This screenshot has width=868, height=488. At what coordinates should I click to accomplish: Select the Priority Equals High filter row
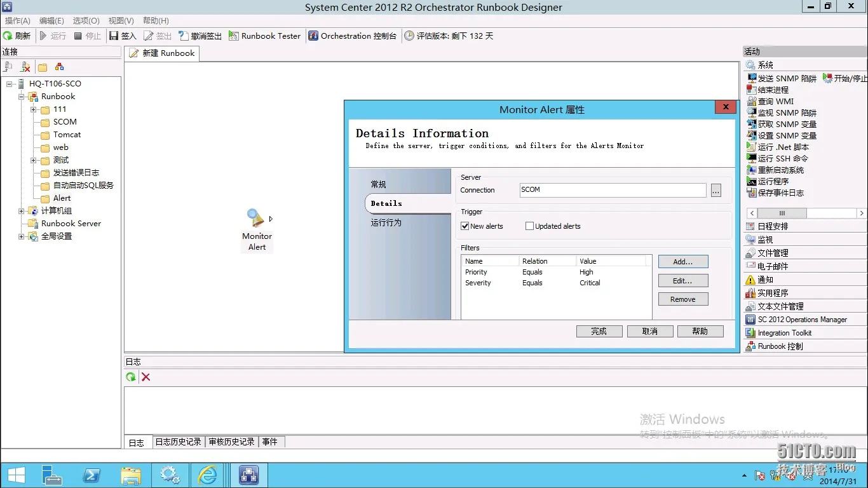(x=553, y=272)
